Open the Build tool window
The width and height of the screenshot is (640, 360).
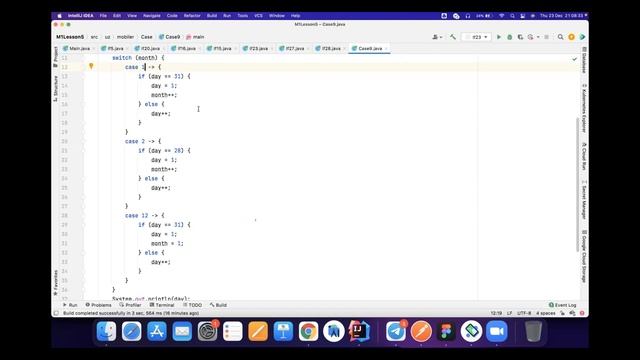[x=218, y=305]
